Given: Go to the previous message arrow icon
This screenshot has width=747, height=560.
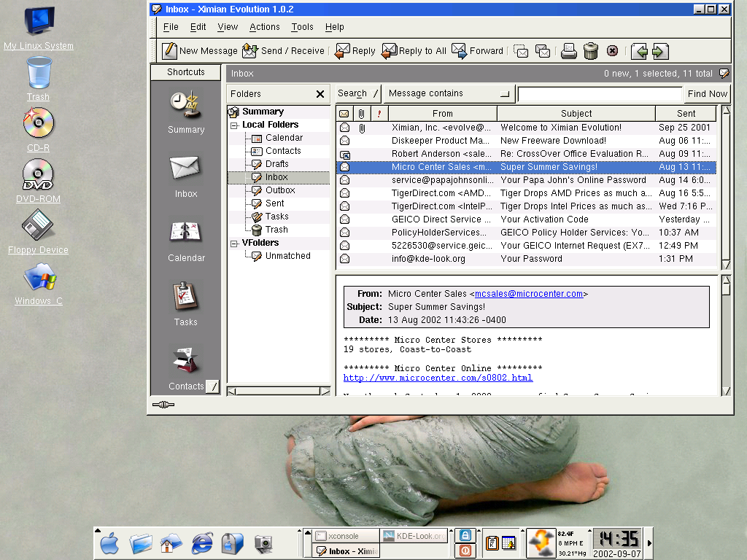Looking at the screenshot, I should pyautogui.click(x=639, y=51).
